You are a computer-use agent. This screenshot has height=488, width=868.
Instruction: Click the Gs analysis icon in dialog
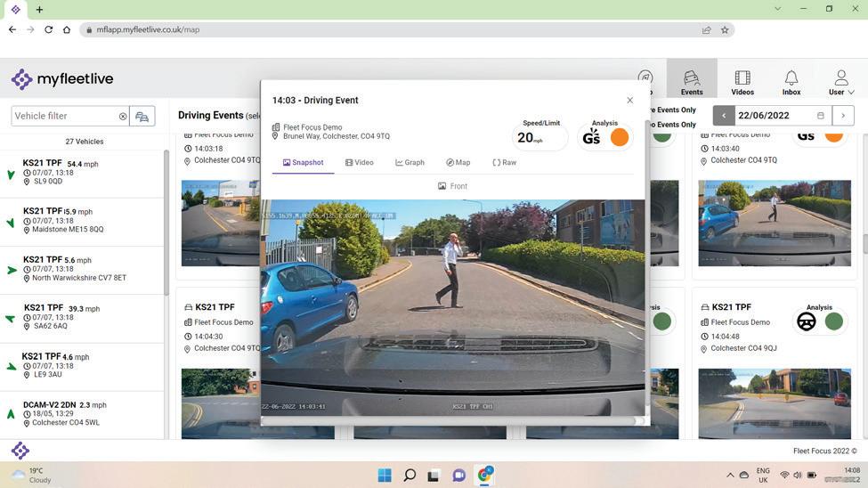(591, 137)
